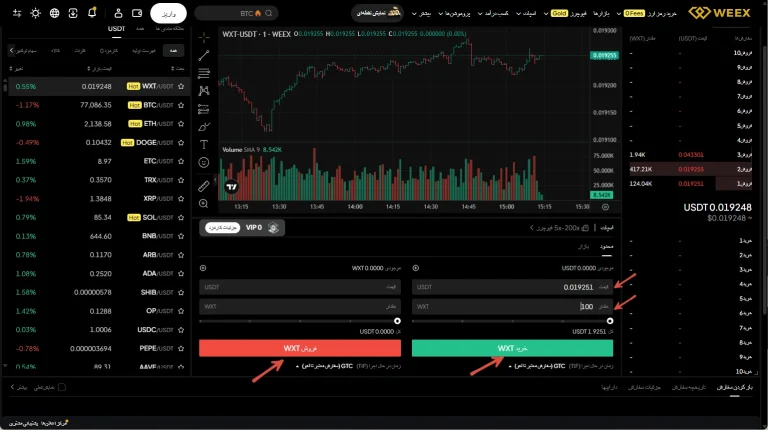
Task: Select the brush drawing chart tool
Action: coord(204,127)
